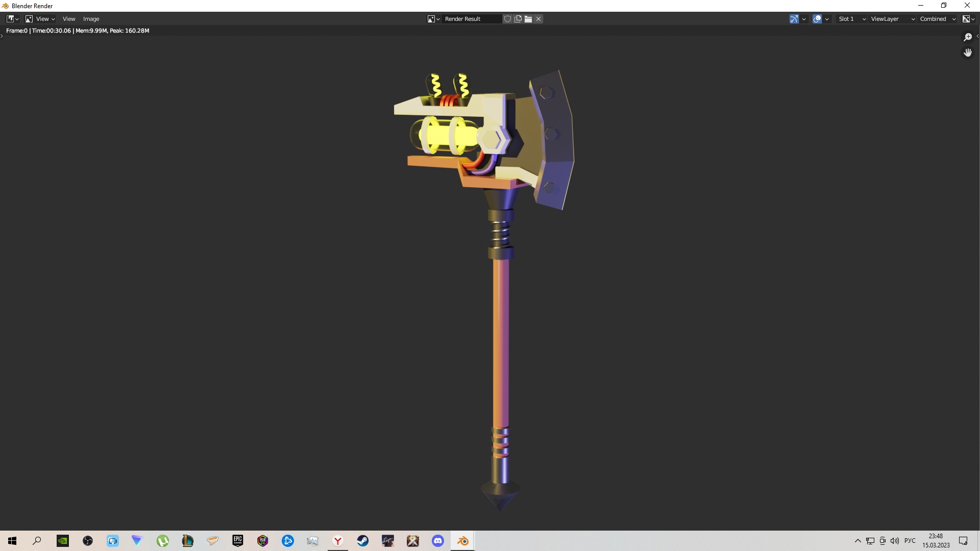Image resolution: width=980 pixels, height=551 pixels.
Task: Expand the sidebar arrow at right edge
Action: (977, 36)
